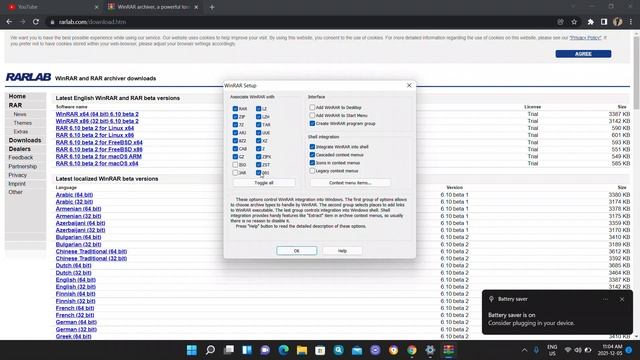Image resolution: width=640 pixels, height=360 pixels.
Task: Open taskbar Search
Action: tap(210, 350)
